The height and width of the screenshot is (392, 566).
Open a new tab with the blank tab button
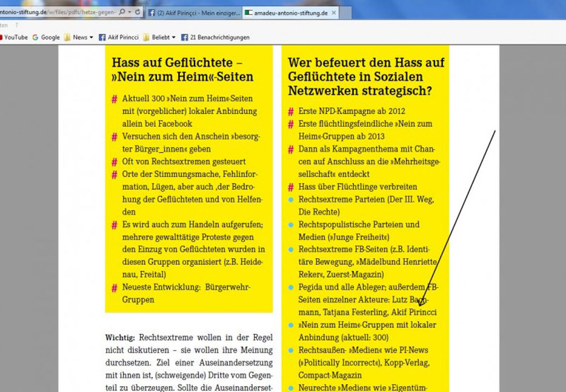pos(345,13)
